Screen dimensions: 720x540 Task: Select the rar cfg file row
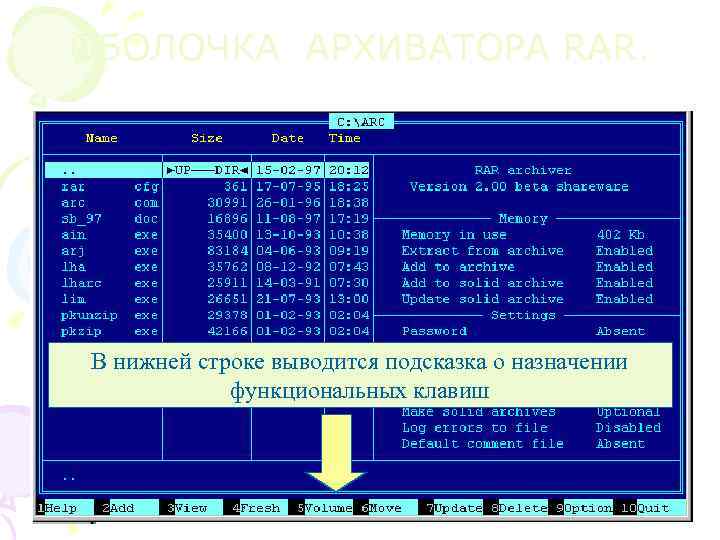(x=207, y=186)
